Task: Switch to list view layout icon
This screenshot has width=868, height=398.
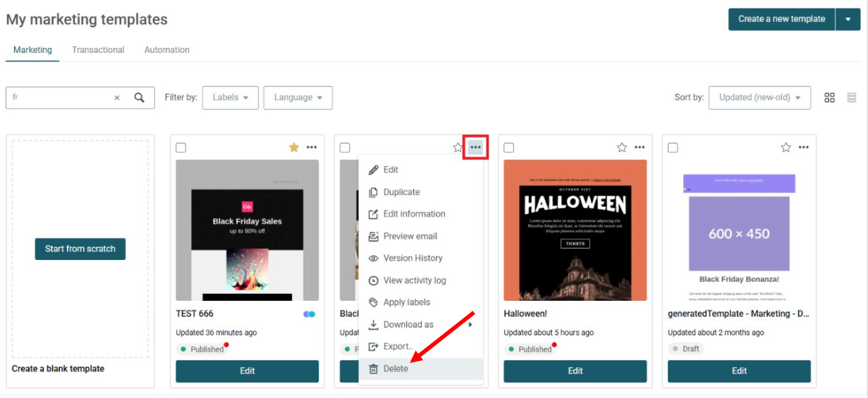Action: pyautogui.click(x=852, y=97)
